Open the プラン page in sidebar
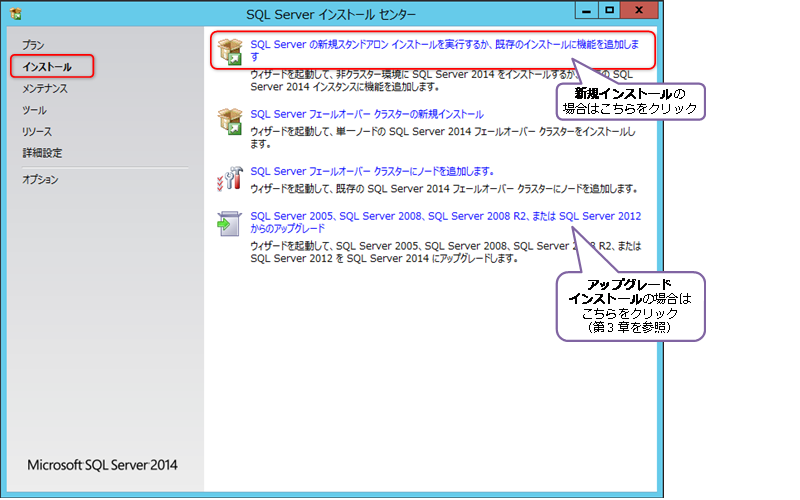Viewport: 800px width, 500px height. [x=33, y=45]
